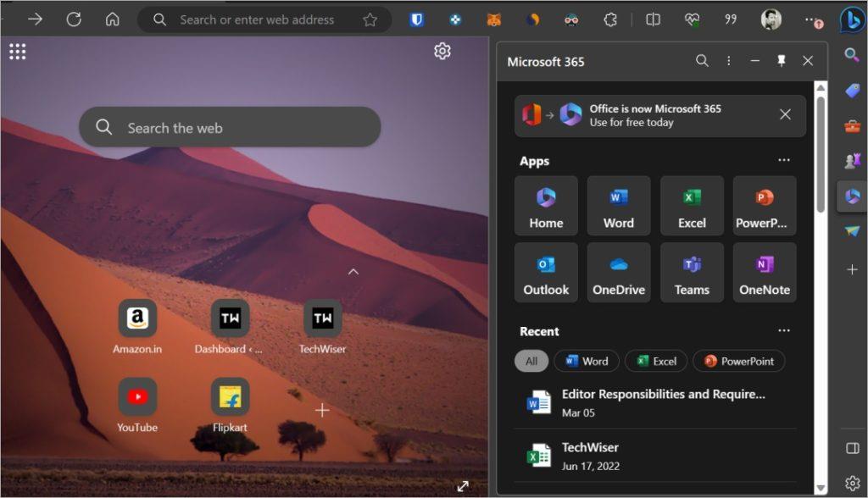The image size is (868, 498).
Task: Open the Extensions puzzle icon
Action: click(x=610, y=20)
